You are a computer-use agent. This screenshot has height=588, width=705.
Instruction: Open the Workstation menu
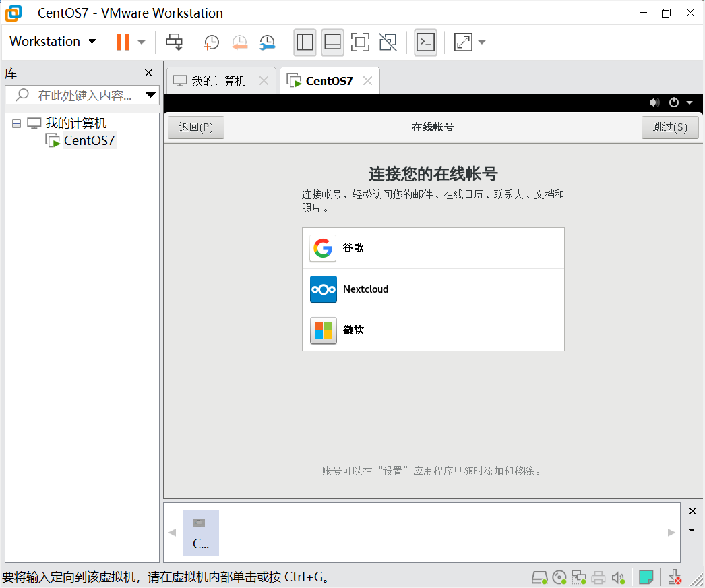point(53,41)
